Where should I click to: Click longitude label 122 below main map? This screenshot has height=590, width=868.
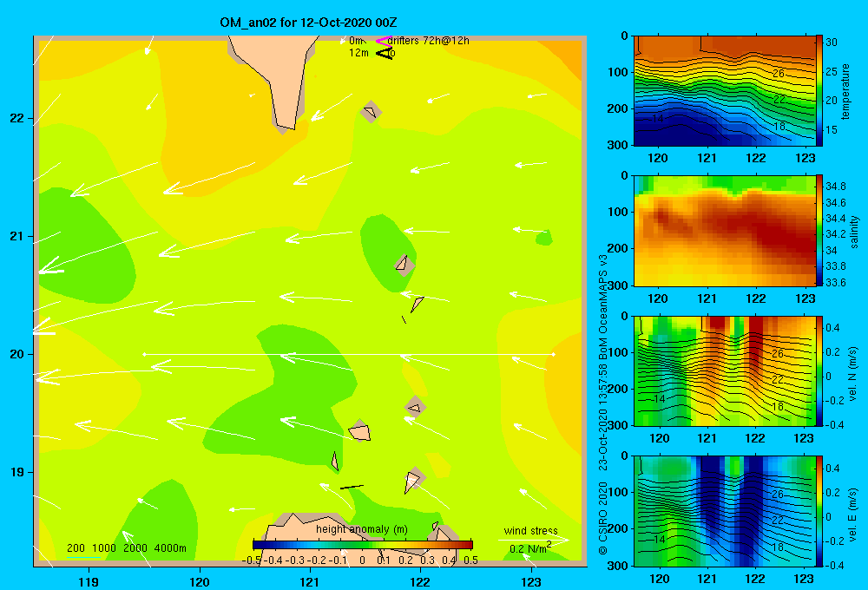click(x=421, y=581)
